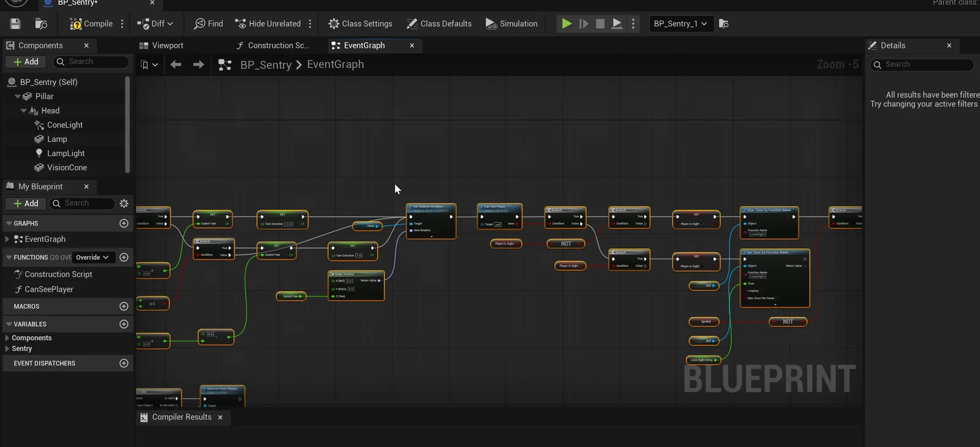Select the debug object in level icon

pyautogui.click(x=723, y=24)
